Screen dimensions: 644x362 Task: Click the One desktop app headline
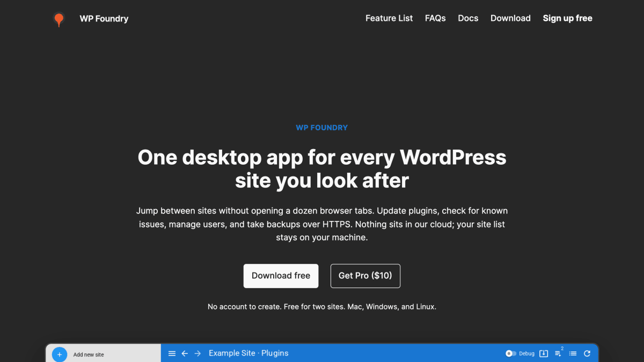[x=322, y=169]
